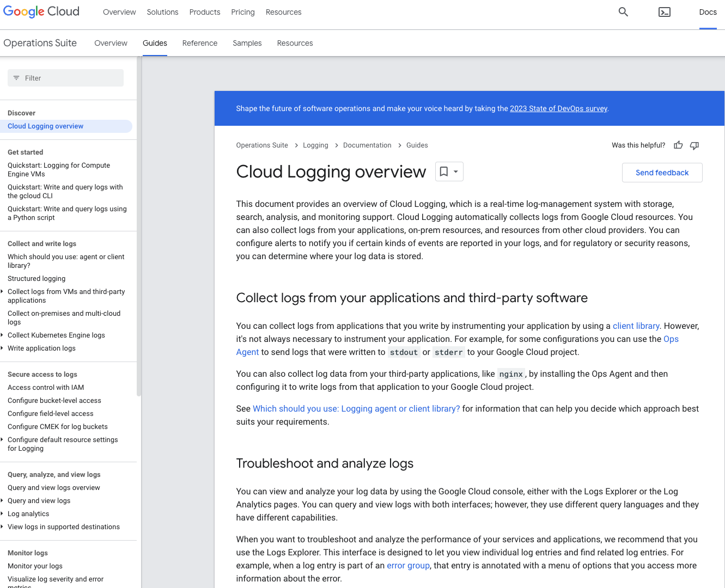Screen dimensions: 725x588
Task: Activate Cloud Shell terminal icon
Action: coord(665,12)
